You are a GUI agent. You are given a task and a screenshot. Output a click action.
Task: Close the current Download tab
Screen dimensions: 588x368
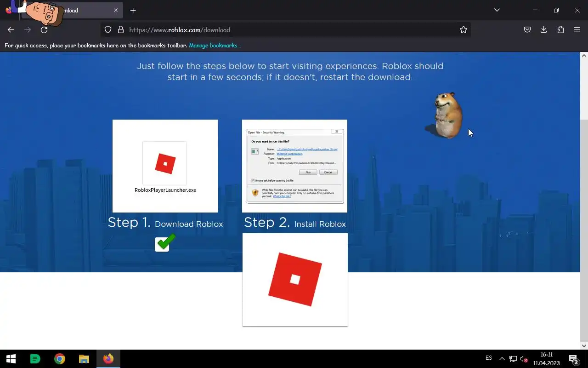coord(116,10)
